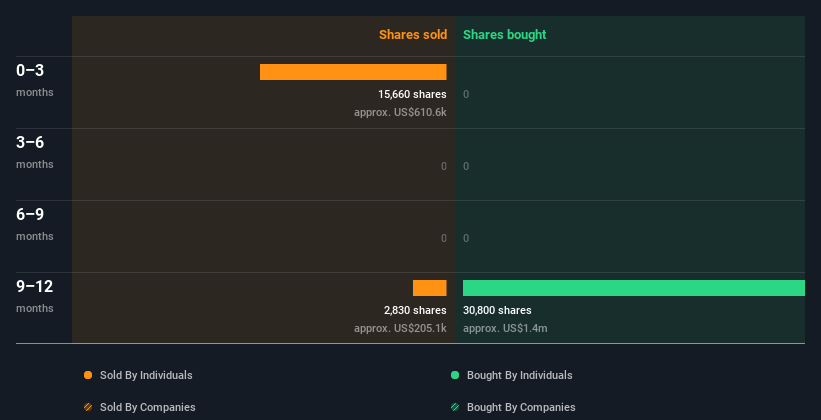Screen dimensions: 821x420
Task: Select the small orange 9–12 months sold bar
Action: [x=430, y=288]
